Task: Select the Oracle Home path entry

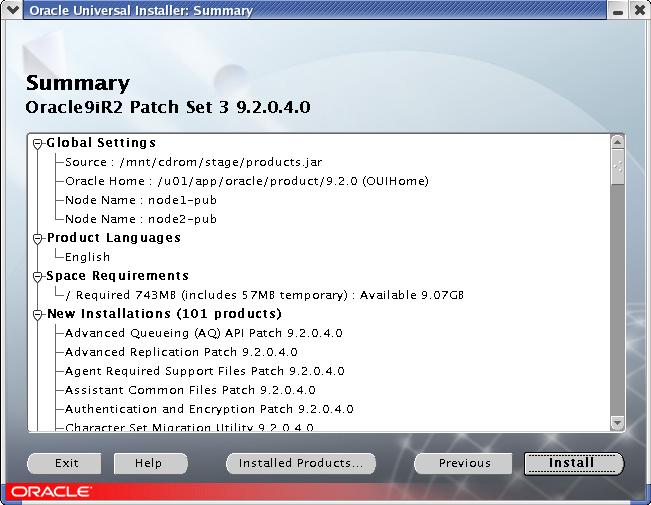Action: (x=246, y=181)
